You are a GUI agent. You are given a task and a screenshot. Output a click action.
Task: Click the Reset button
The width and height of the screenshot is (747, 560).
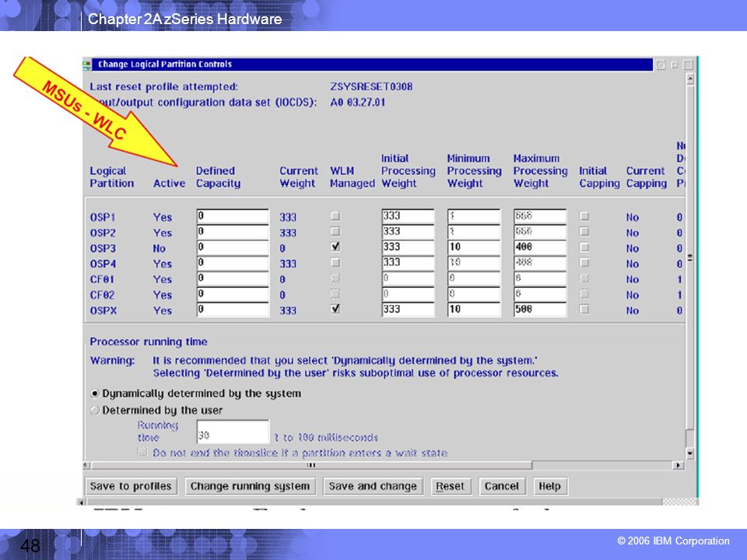[x=451, y=486]
